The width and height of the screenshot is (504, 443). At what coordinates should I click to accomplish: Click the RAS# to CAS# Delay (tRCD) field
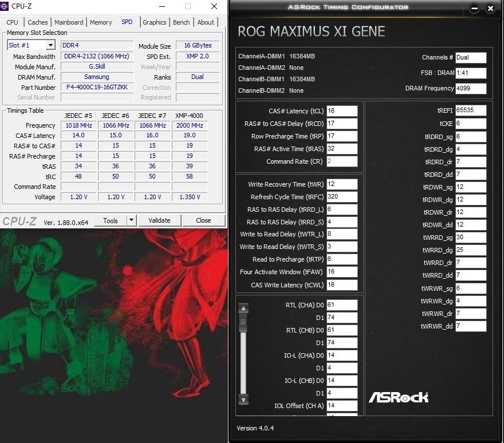(x=342, y=124)
